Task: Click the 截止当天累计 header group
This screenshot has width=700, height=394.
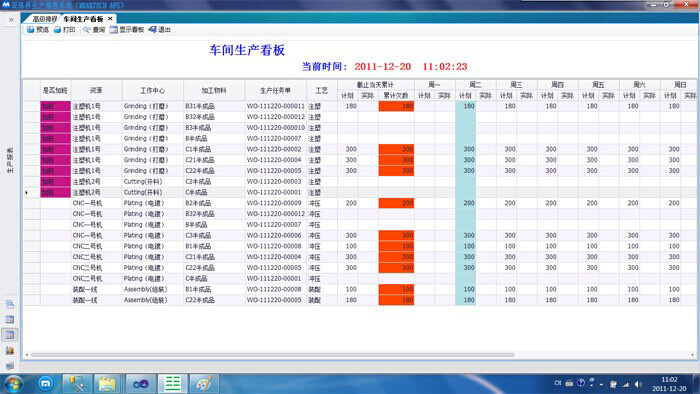Action: coord(375,85)
